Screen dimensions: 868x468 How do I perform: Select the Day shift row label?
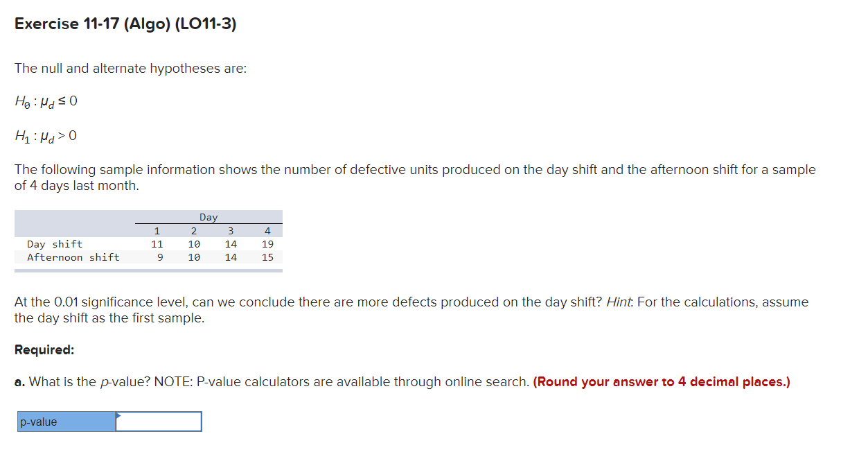(54, 243)
